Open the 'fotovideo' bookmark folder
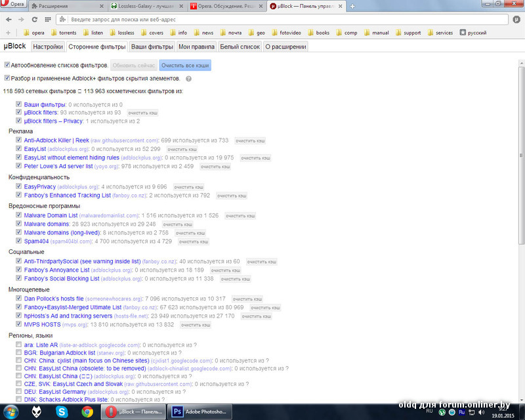Screen dimensions: 525x420 286,33
